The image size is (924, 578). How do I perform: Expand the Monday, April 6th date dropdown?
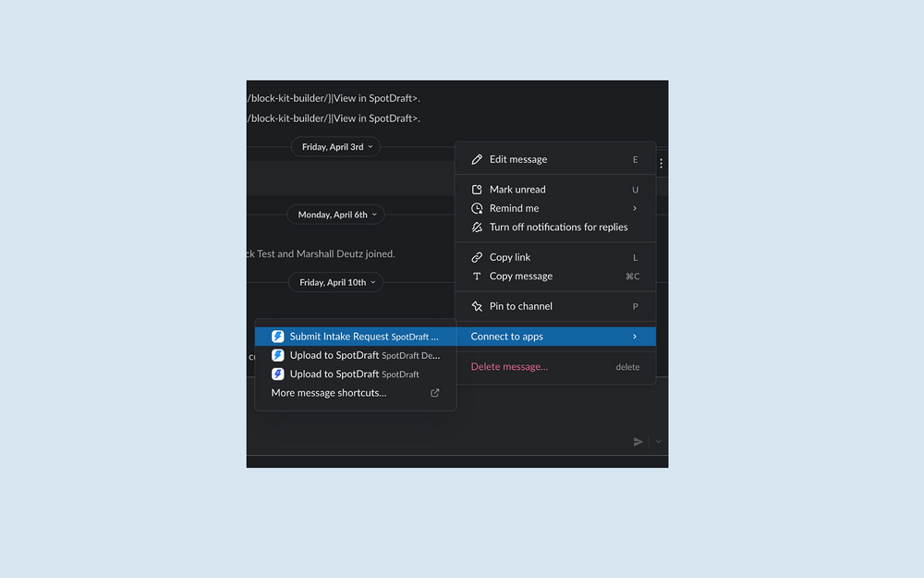click(x=336, y=215)
